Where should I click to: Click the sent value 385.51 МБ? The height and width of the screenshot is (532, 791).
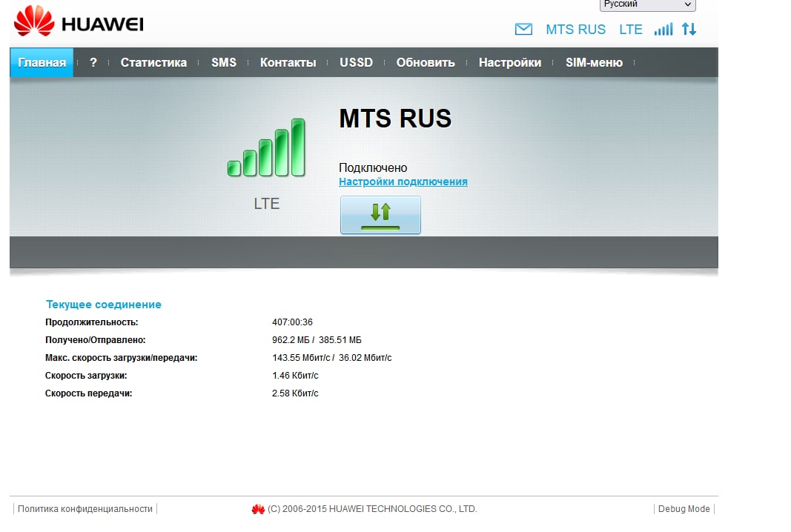click(340, 340)
